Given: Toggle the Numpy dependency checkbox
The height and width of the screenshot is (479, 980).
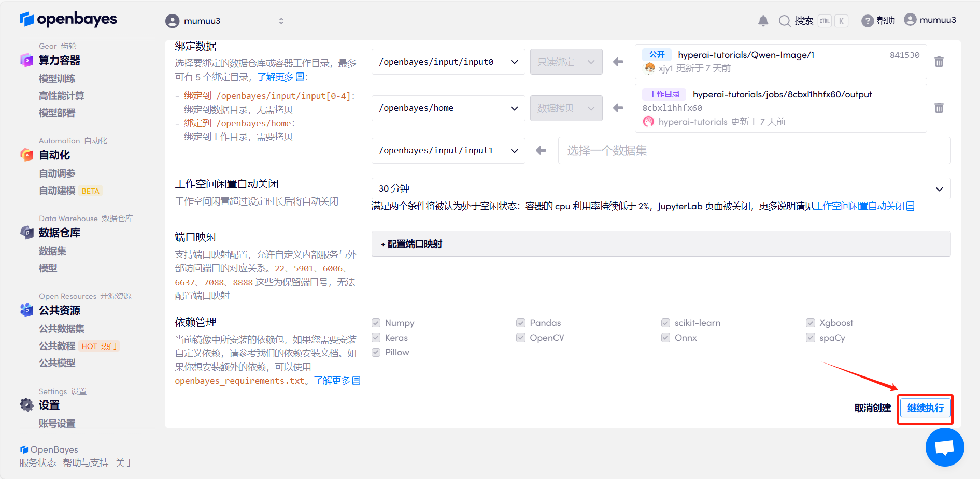Looking at the screenshot, I should coord(376,323).
